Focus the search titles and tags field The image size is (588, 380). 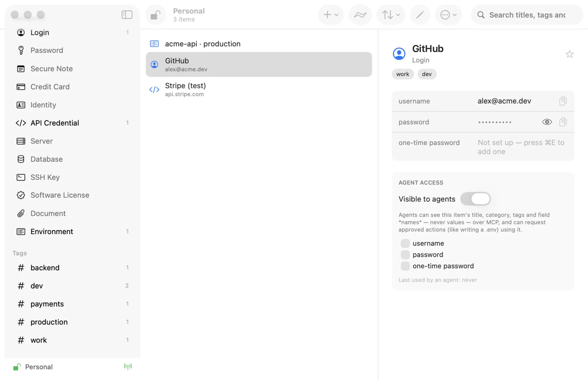(x=527, y=15)
